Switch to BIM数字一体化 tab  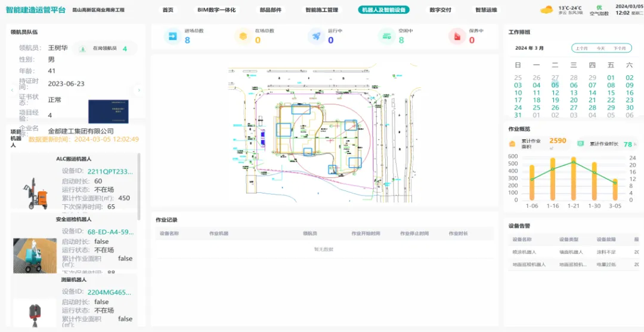(x=216, y=10)
